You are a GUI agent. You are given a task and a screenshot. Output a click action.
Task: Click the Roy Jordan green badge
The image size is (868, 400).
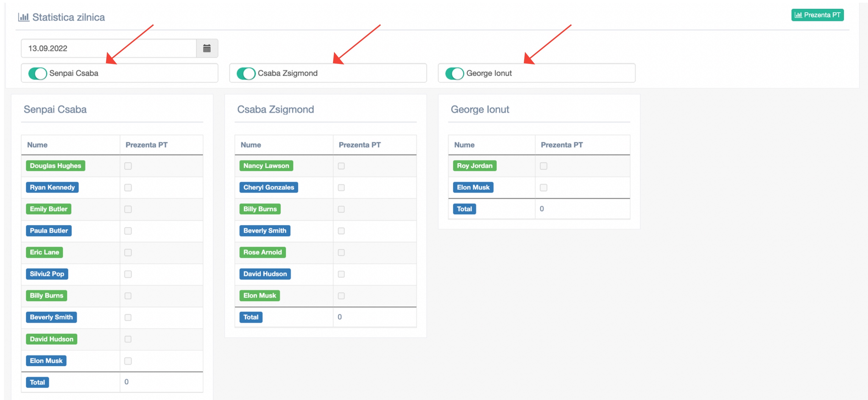(474, 166)
